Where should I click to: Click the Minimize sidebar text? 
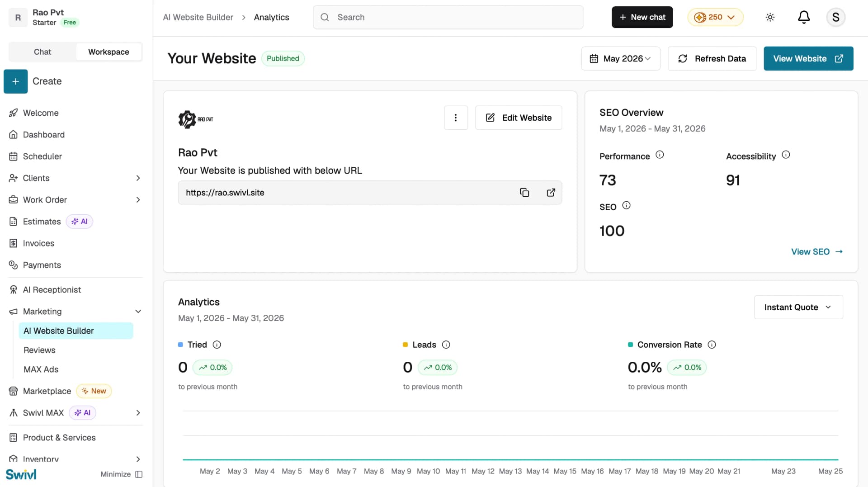[x=115, y=474]
